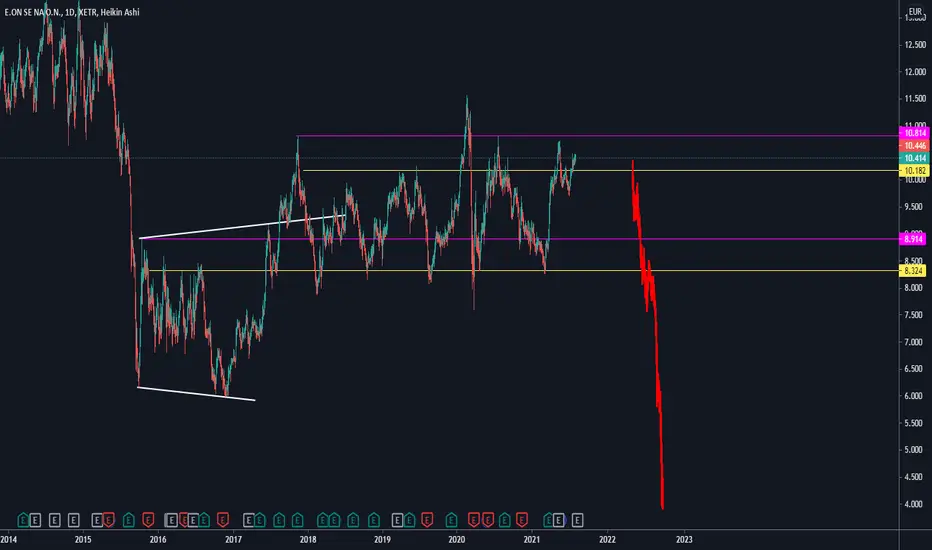The image size is (932, 550).
Task: Click the red earnings marker beside the 2016 label
Action: point(148,520)
